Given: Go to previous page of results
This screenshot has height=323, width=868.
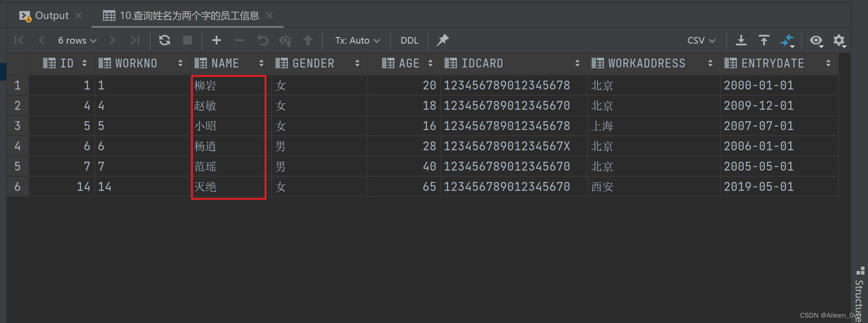Looking at the screenshot, I should [x=42, y=40].
